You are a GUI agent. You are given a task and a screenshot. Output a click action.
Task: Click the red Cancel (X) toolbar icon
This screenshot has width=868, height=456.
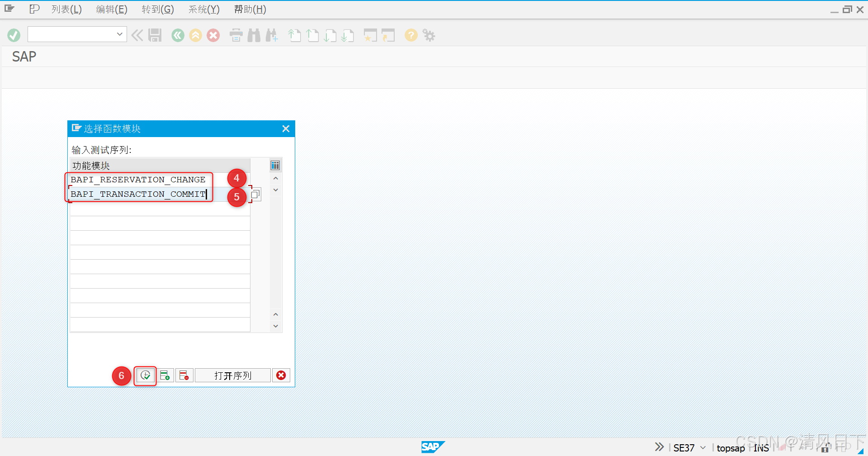[x=213, y=35]
